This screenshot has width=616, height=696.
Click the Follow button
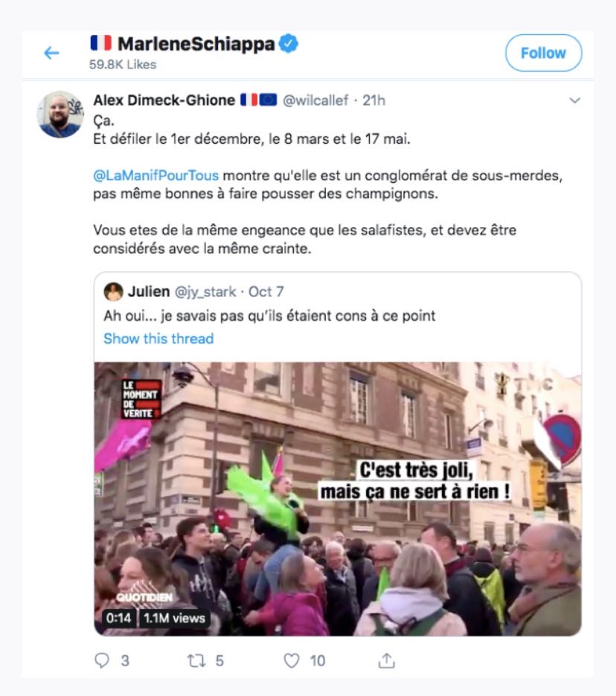[x=543, y=53]
